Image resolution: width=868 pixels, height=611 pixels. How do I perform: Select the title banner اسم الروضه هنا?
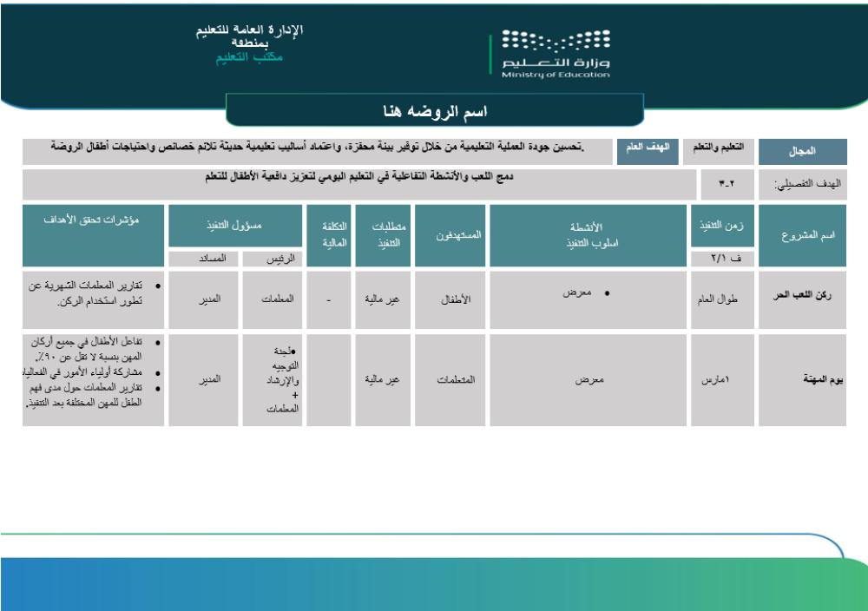[x=435, y=112]
